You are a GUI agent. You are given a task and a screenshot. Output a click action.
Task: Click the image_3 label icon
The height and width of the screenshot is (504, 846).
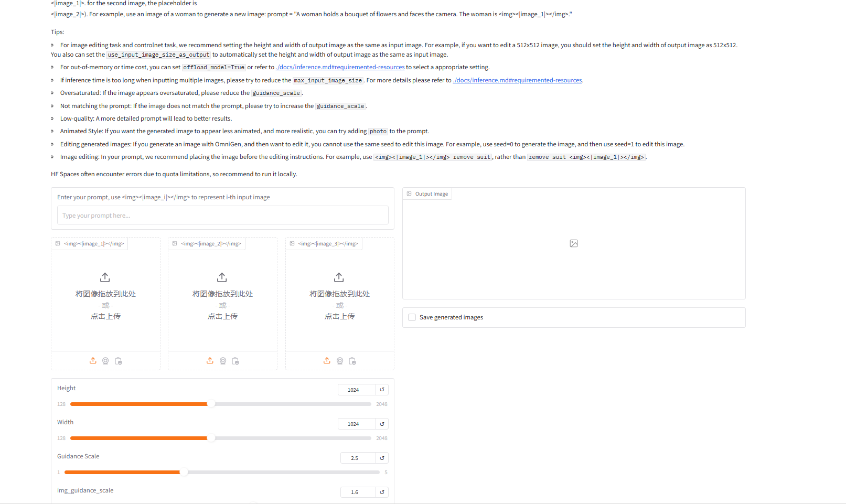292,243
